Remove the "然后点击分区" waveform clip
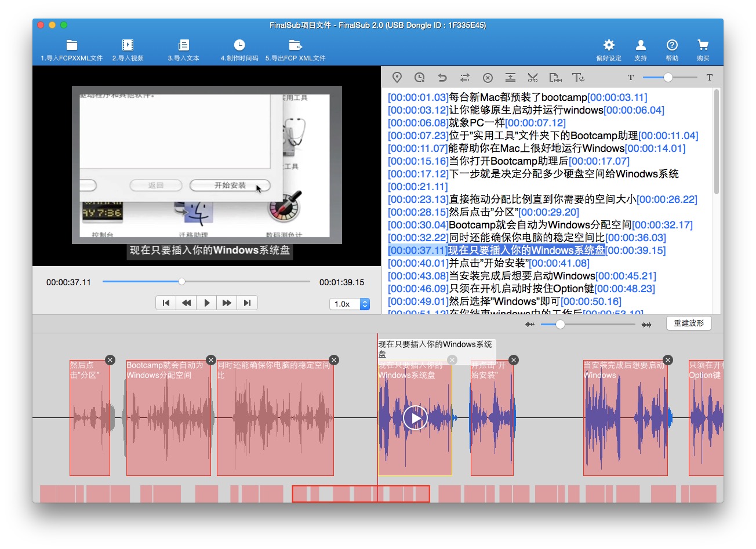The image size is (756, 549). point(110,360)
